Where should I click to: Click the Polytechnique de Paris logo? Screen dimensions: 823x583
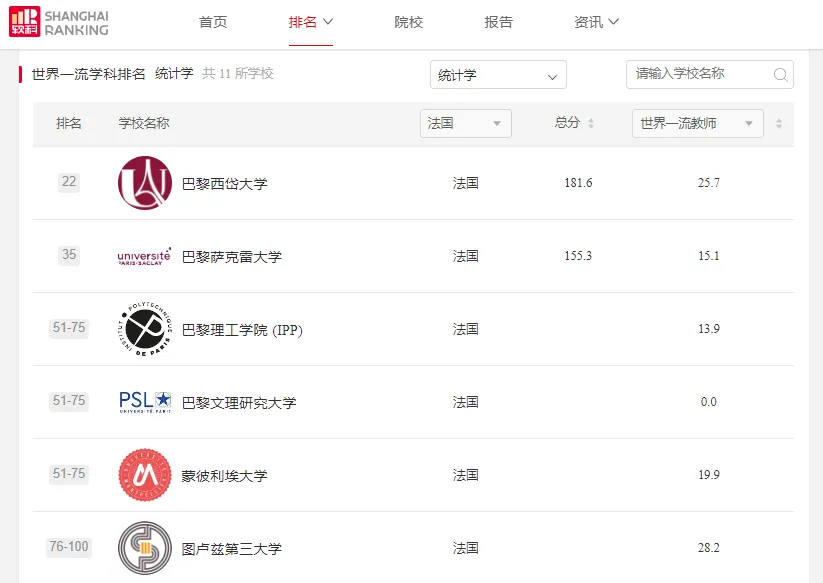pos(145,329)
